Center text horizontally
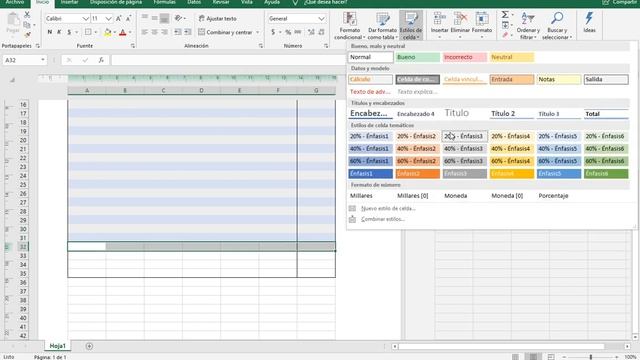Screen dimensions: 640x360 pos(154,32)
